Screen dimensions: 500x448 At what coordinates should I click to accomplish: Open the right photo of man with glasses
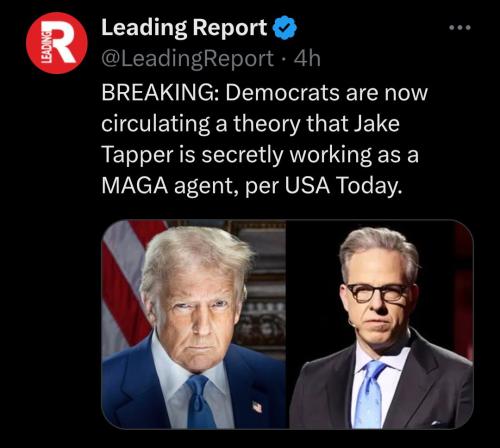coord(380,324)
